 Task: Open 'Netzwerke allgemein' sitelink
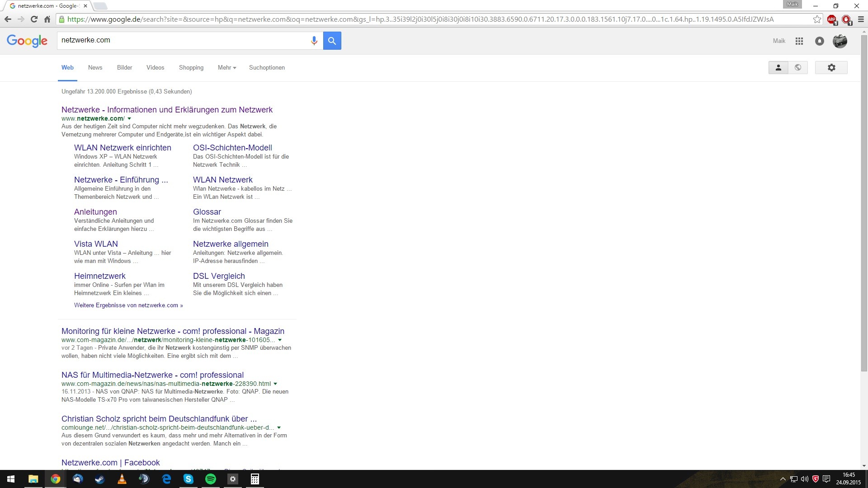click(x=231, y=244)
